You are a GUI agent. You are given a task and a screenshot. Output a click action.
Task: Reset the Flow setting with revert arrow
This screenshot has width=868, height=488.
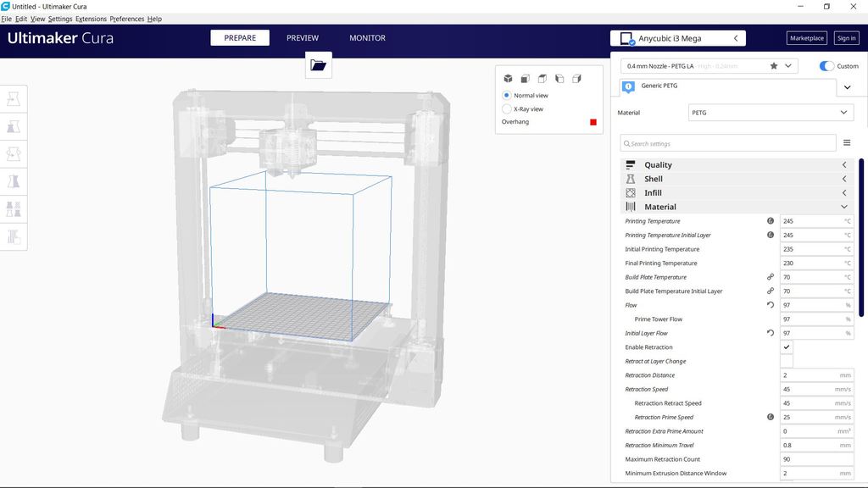(x=771, y=305)
